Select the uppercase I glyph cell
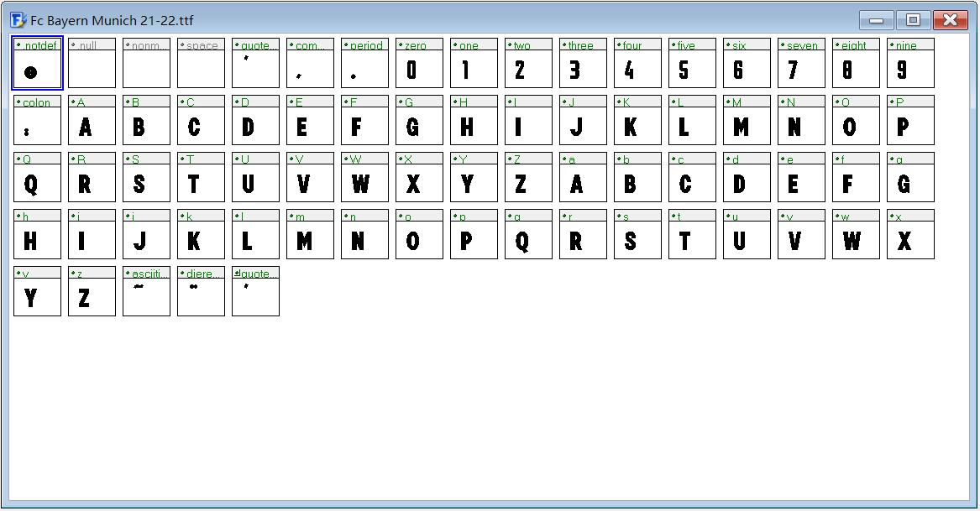 [x=529, y=121]
